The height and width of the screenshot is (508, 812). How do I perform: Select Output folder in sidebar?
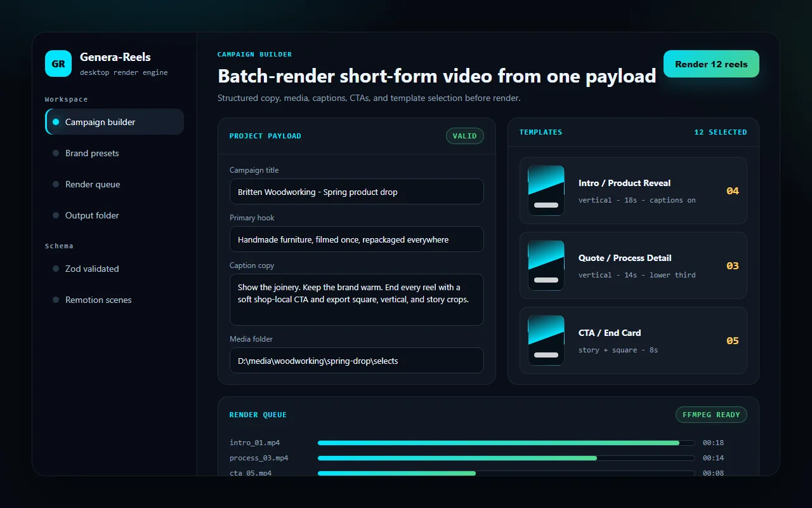click(114, 215)
